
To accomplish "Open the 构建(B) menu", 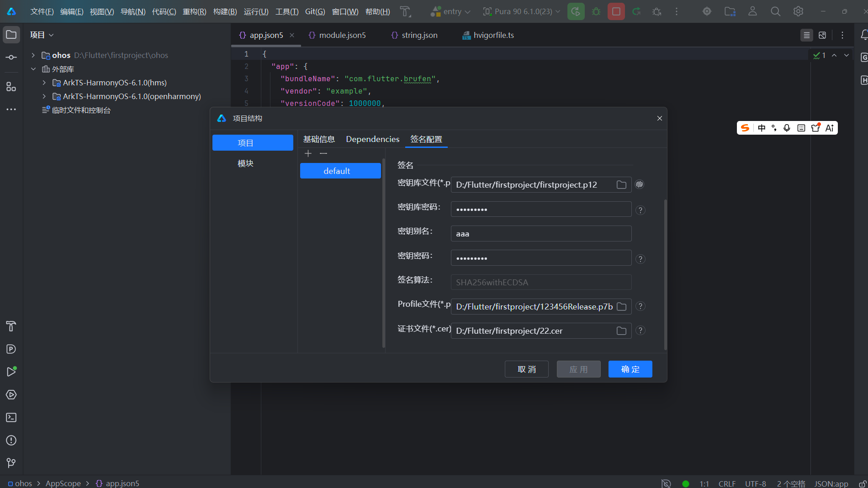I will pos(225,11).
